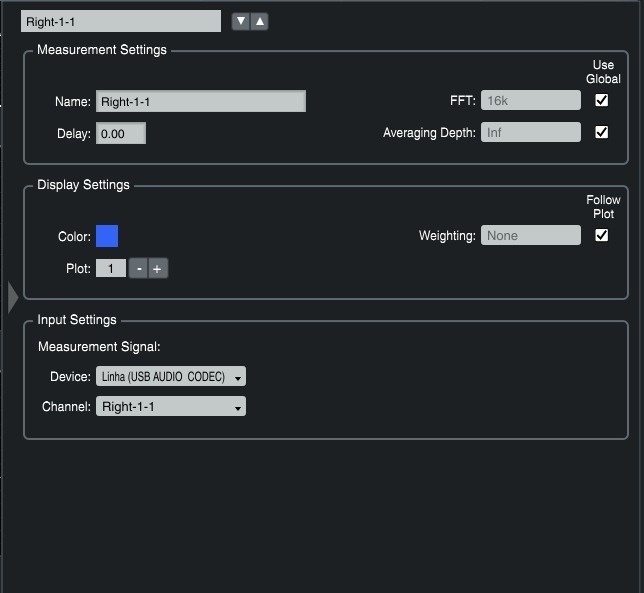
Task: Toggle Use Global for Averaging Depth
Action: [x=601, y=132]
